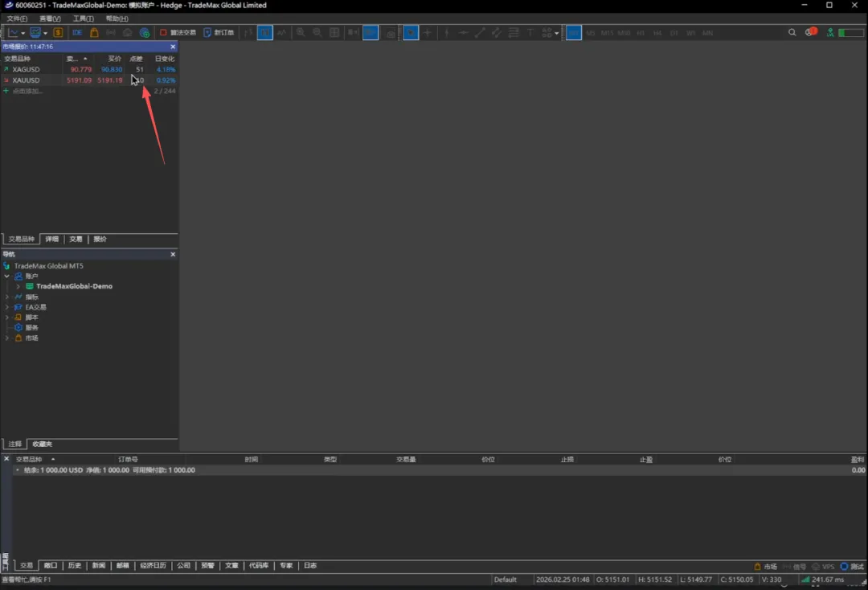Open the MetaEditor IDE icon

click(77, 33)
